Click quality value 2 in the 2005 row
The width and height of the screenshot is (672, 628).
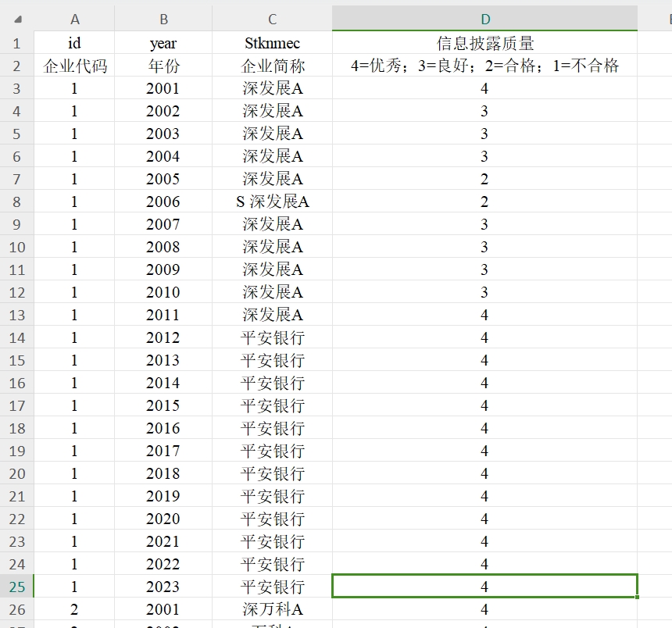[x=484, y=179]
